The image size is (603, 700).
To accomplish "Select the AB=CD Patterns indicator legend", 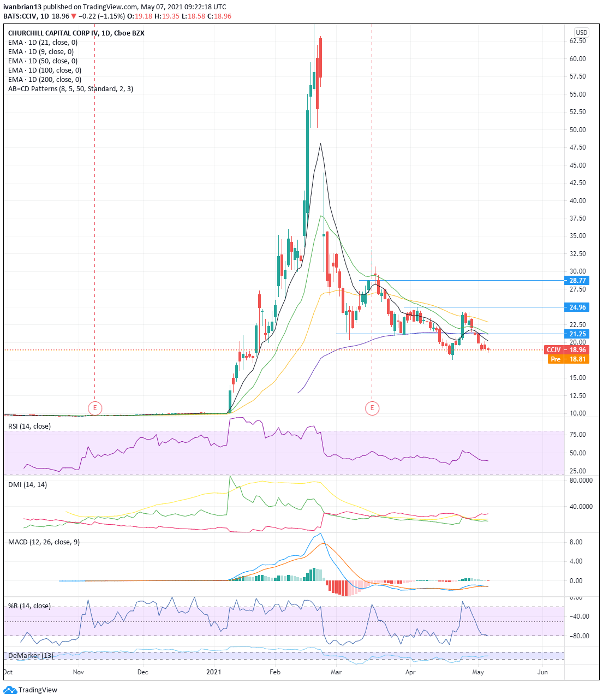I will tap(70, 89).
